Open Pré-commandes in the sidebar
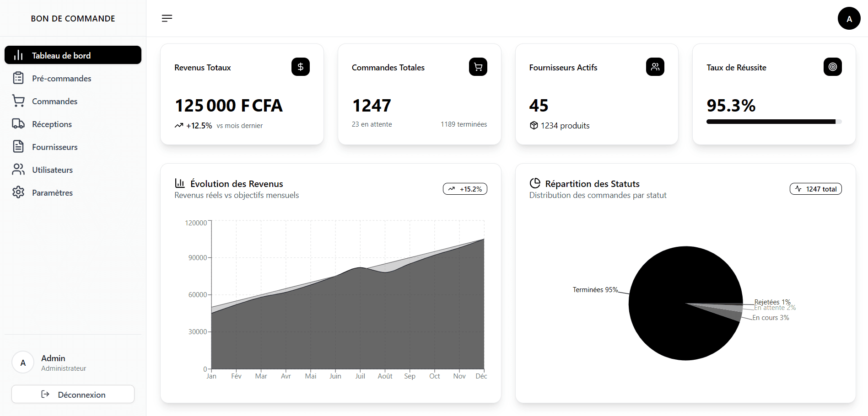868x416 pixels. [x=61, y=78]
